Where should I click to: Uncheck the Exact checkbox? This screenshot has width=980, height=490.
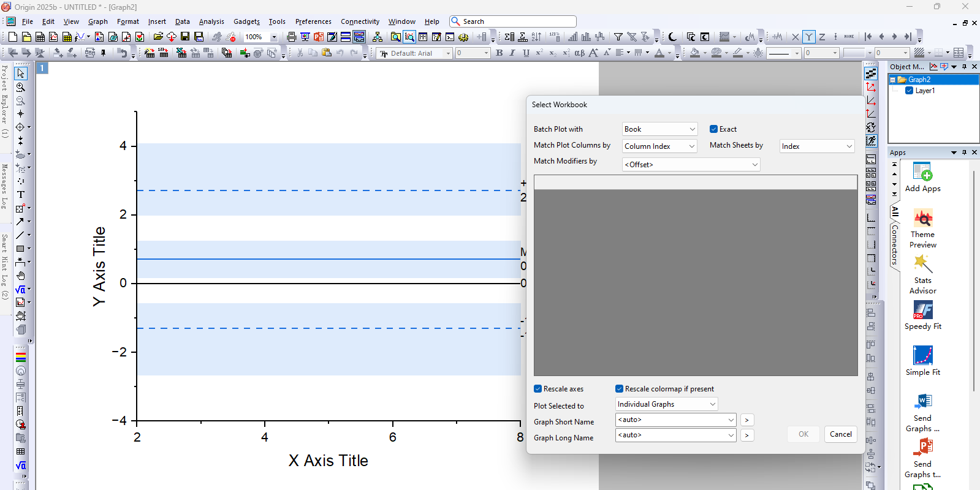tap(713, 129)
